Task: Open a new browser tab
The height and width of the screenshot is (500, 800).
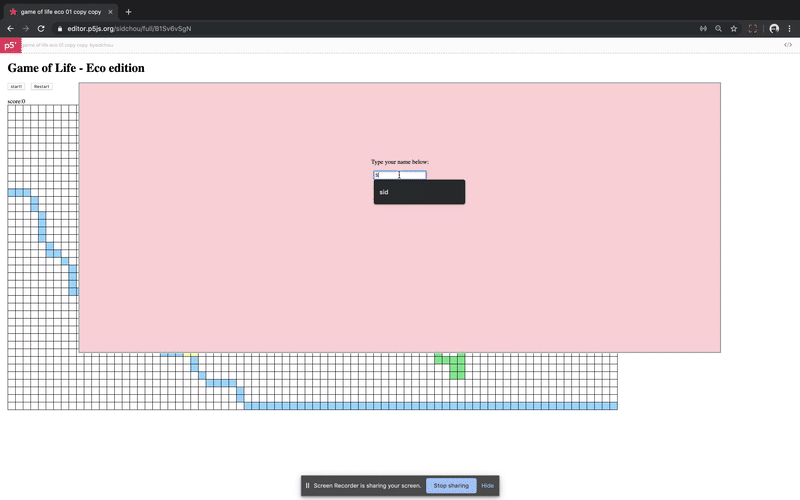Action: click(x=129, y=12)
